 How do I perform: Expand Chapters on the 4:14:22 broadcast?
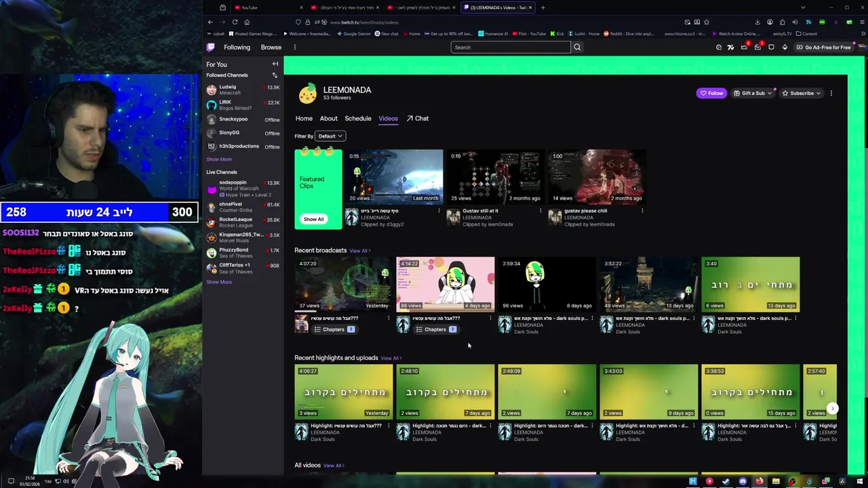[435, 329]
